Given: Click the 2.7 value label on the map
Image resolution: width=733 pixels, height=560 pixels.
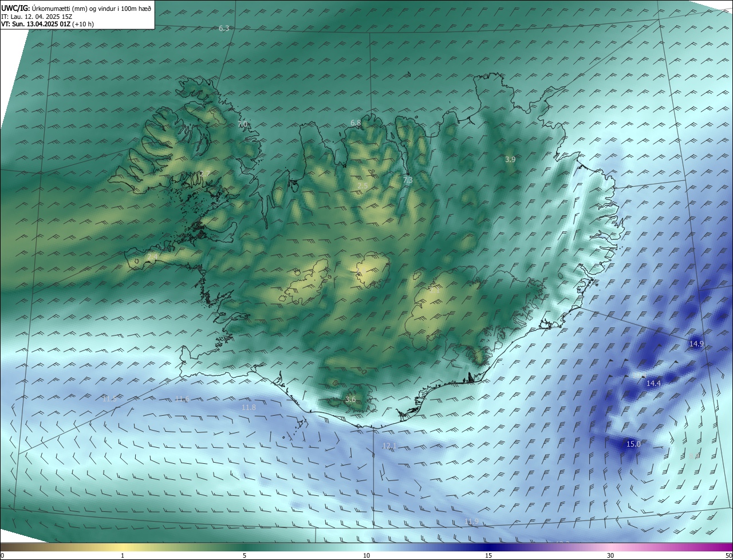Looking at the screenshot, I should (x=205, y=173).
